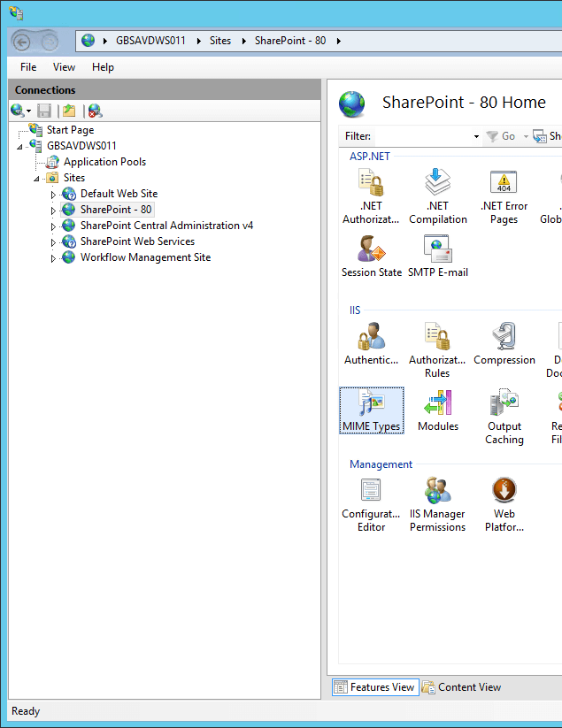The height and width of the screenshot is (728, 562).
Task: Expand the SharePoint - 80 node
Action: tap(53, 211)
